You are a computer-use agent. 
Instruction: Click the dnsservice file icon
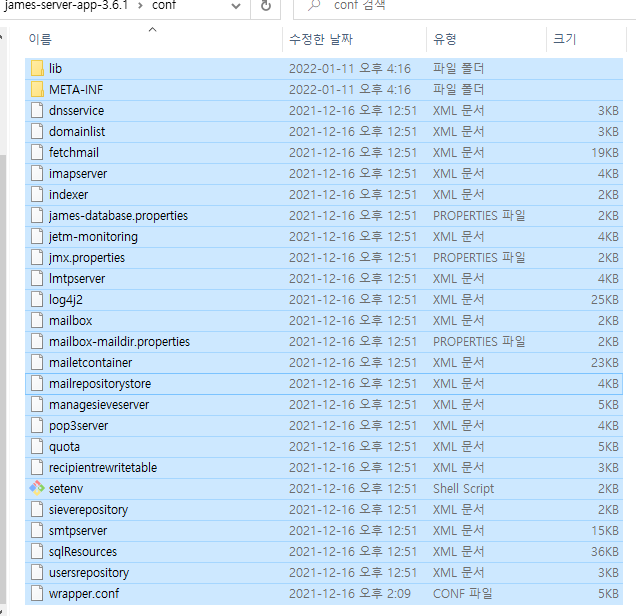[x=37, y=111]
